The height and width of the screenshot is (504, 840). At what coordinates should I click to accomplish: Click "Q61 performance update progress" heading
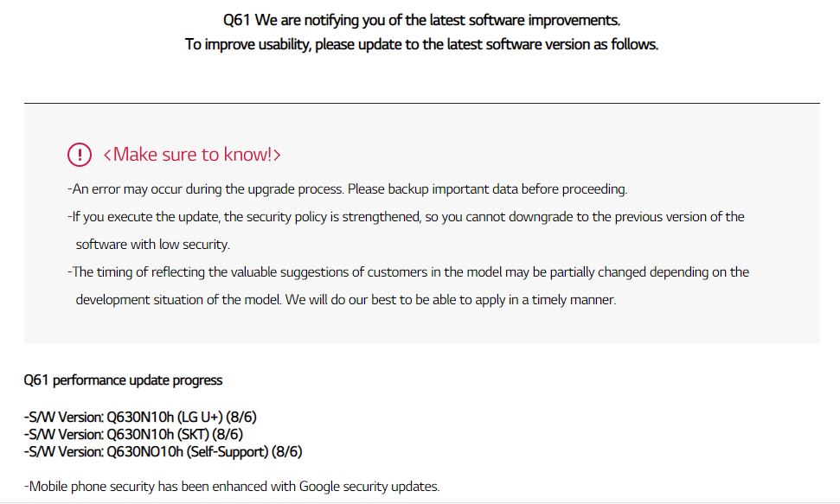123,380
